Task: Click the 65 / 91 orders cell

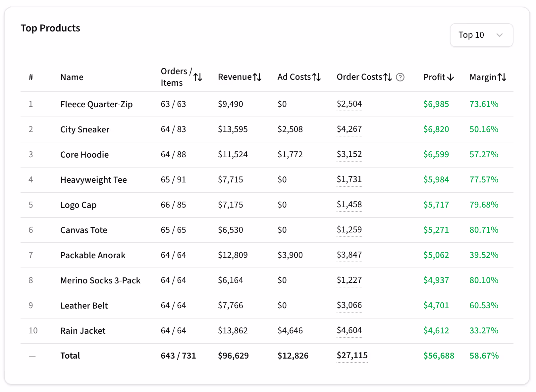Action: click(173, 180)
